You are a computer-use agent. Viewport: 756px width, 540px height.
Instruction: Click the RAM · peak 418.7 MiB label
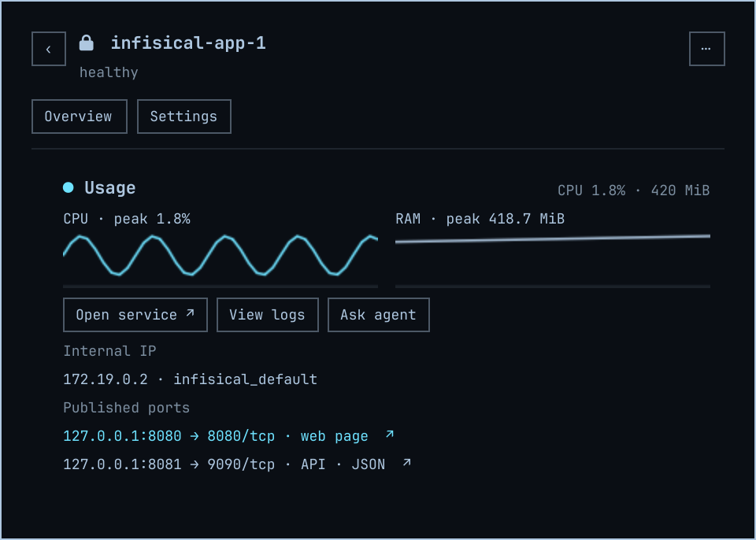(480, 219)
